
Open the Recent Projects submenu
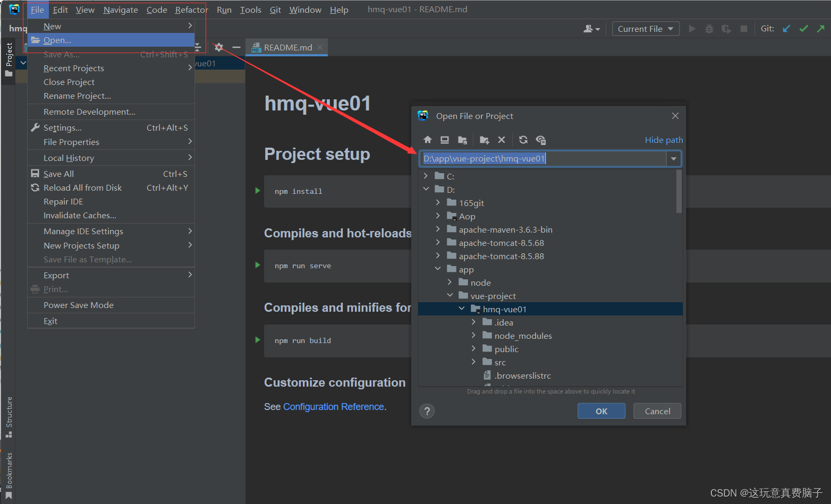[x=73, y=68]
